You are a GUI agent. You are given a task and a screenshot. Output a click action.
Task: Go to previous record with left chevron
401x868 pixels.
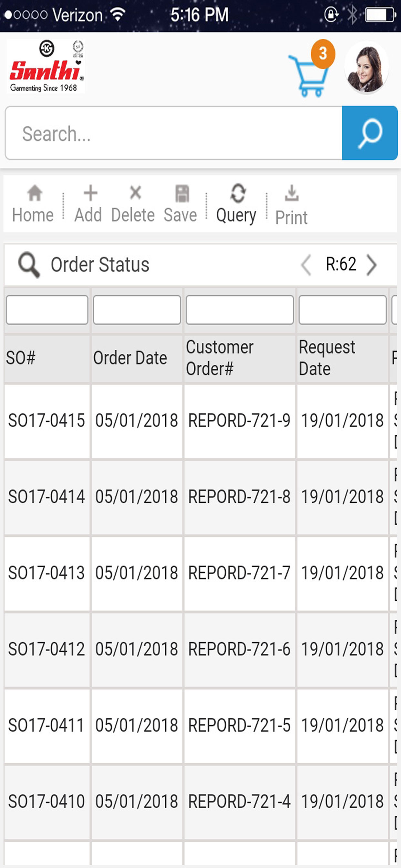pos(306,265)
